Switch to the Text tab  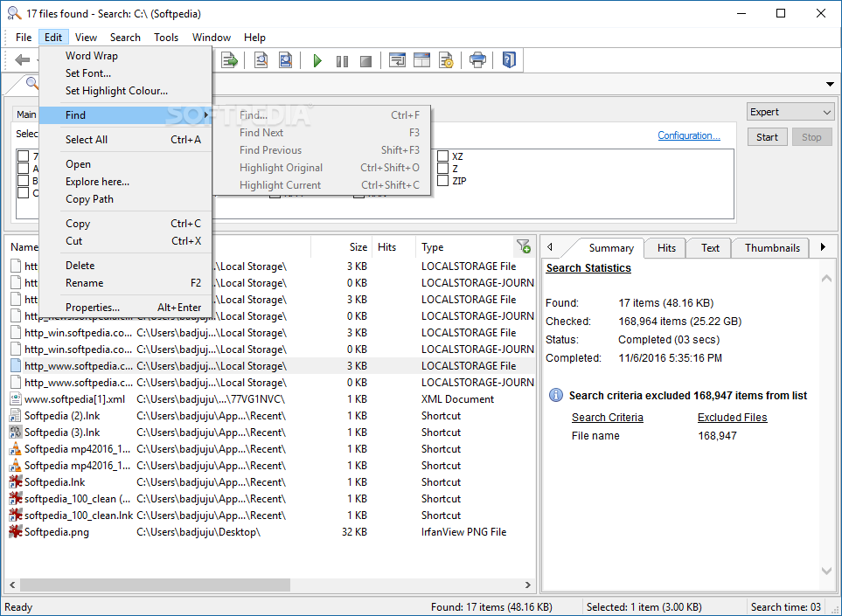[x=710, y=248]
